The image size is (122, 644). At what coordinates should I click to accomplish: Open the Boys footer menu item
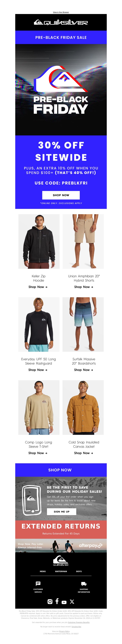[x=79, y=571]
